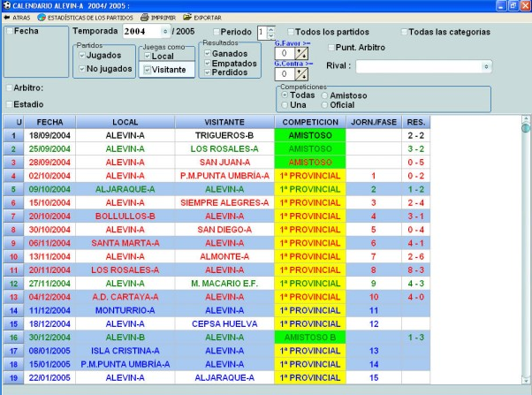Click the G.Favor value input field
The height and width of the screenshot is (395, 532).
(285, 53)
